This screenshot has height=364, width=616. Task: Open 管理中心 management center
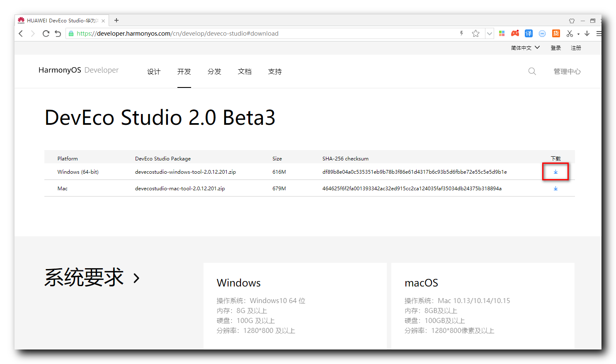point(567,72)
